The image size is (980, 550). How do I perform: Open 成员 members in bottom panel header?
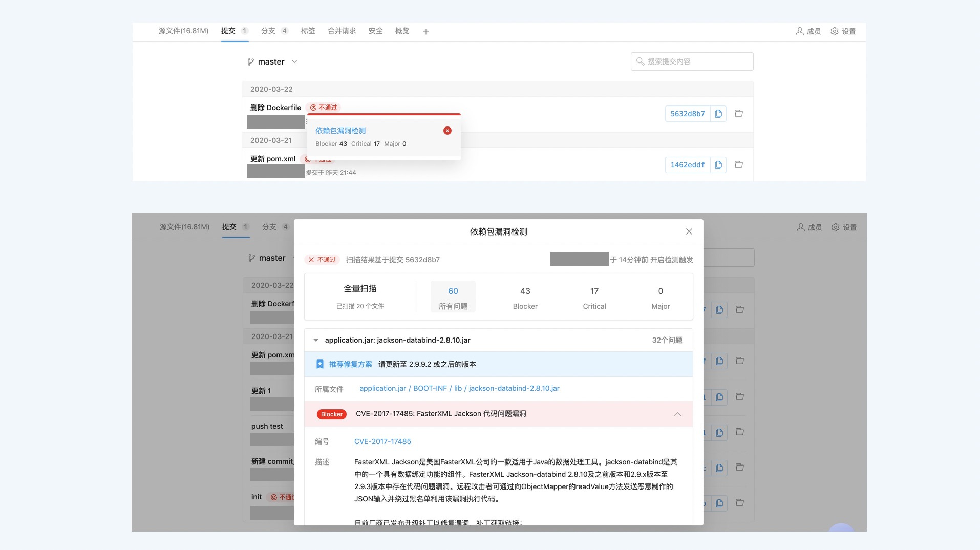[809, 227]
